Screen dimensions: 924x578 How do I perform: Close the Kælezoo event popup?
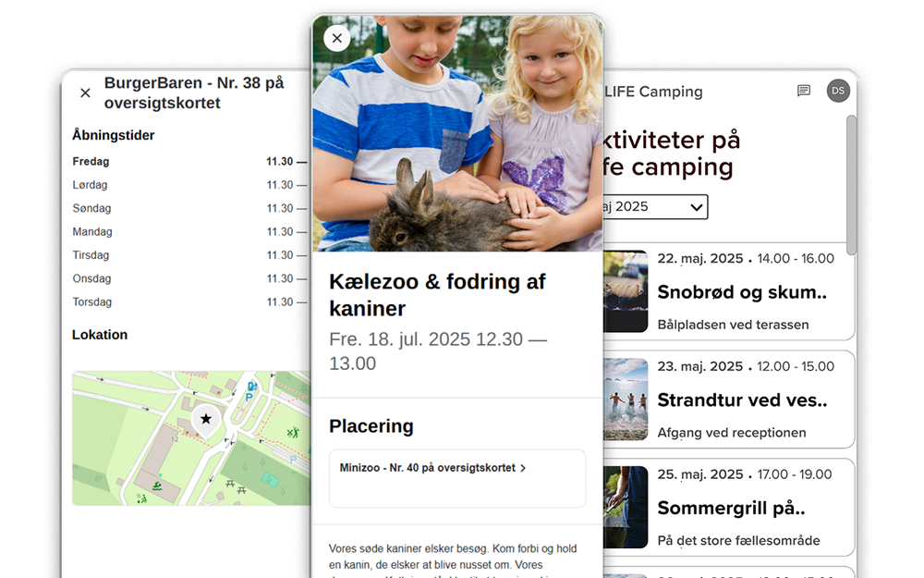[x=337, y=38]
